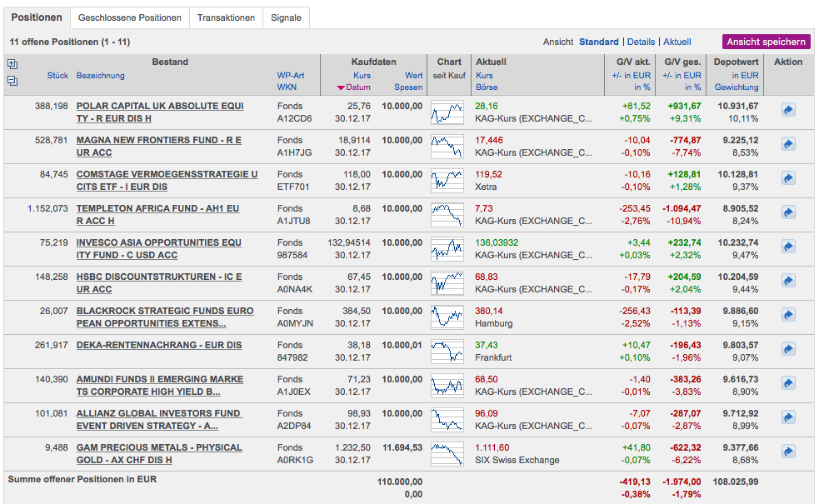The image size is (819, 504).
Task: Open action icon for Templeton Africa Fund
Action: coord(788,212)
